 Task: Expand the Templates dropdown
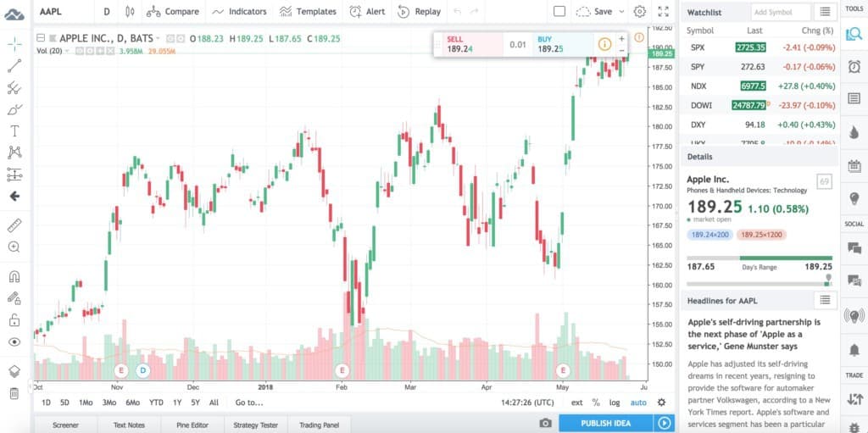point(308,12)
